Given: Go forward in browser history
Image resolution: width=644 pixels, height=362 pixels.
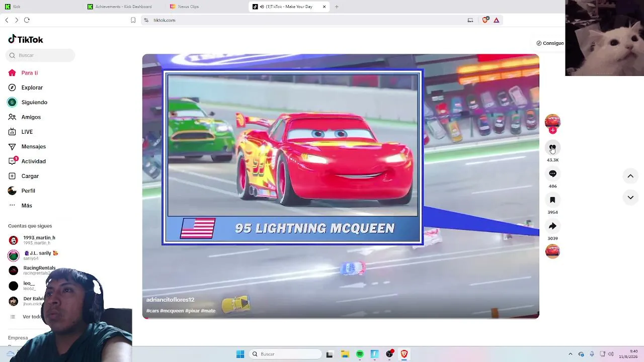Looking at the screenshot, I should [17, 20].
